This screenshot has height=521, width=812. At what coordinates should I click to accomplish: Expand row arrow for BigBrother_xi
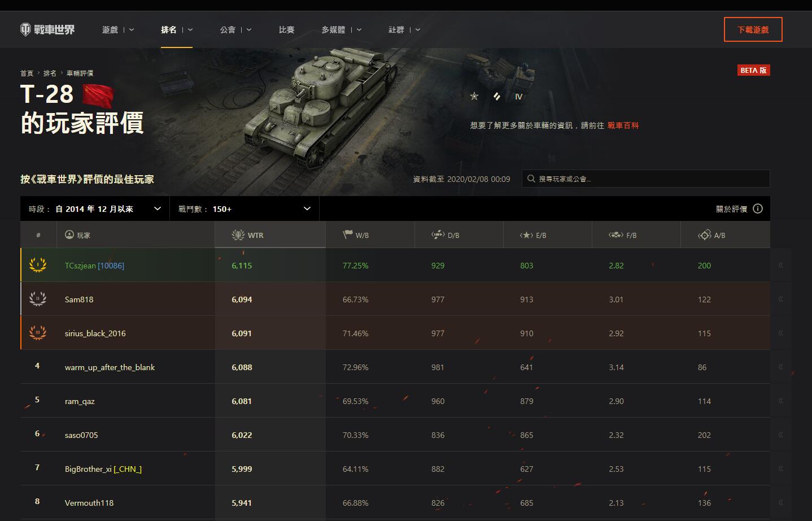(x=780, y=468)
